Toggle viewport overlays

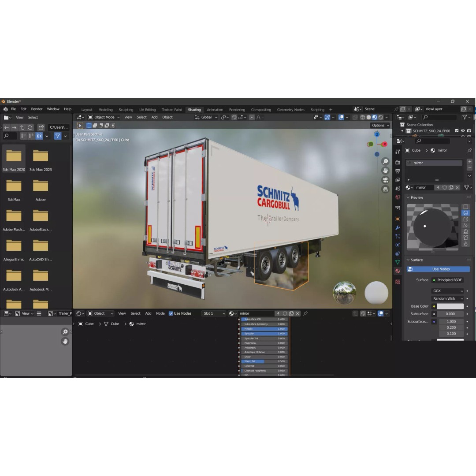coord(341,117)
